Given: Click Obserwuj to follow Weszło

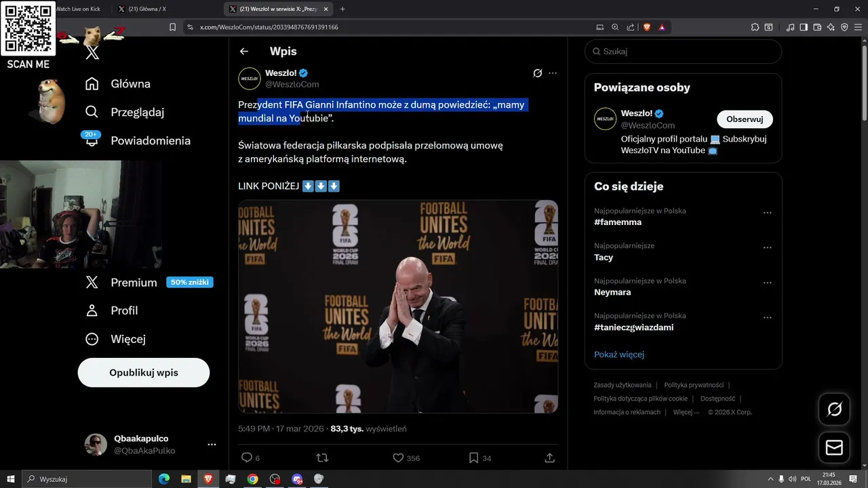Looking at the screenshot, I should point(745,119).
